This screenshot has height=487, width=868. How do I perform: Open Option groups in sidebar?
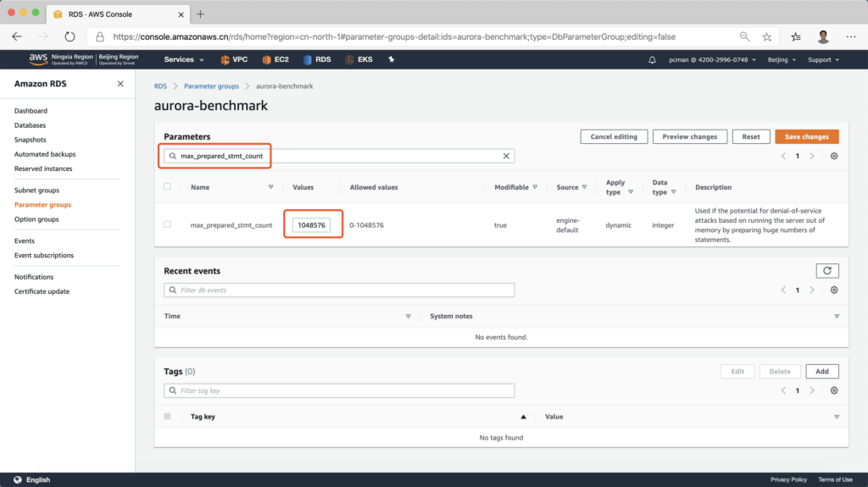pos(36,219)
